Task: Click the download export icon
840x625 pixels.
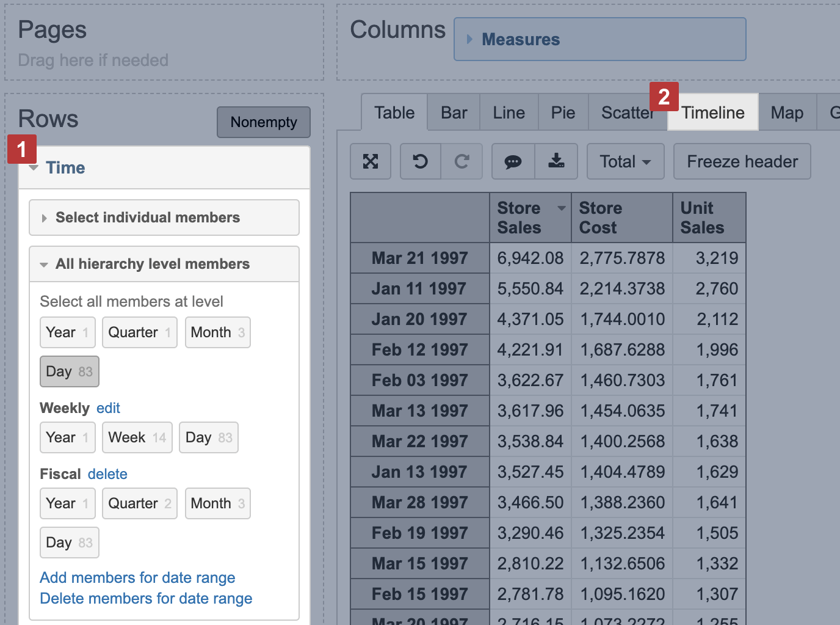Action: 556,161
